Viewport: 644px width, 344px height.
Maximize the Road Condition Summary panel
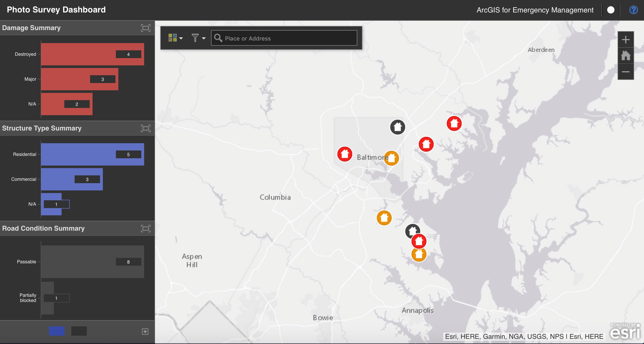[x=145, y=228]
